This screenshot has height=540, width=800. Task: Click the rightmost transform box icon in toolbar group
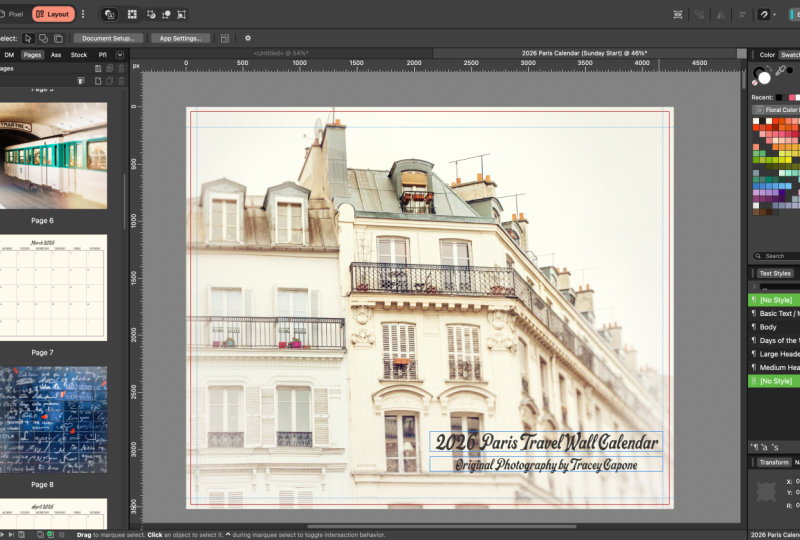coord(181,14)
